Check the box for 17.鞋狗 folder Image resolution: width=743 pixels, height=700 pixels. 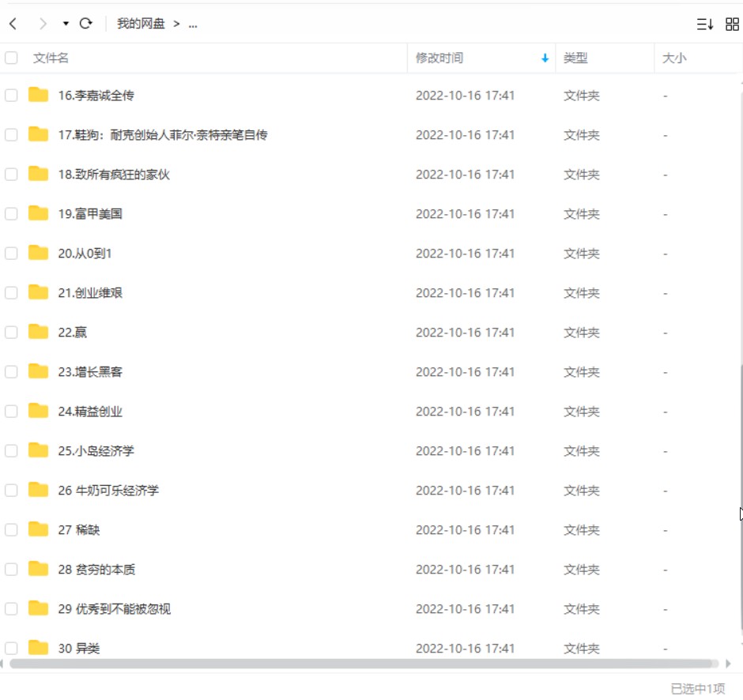[x=11, y=135]
